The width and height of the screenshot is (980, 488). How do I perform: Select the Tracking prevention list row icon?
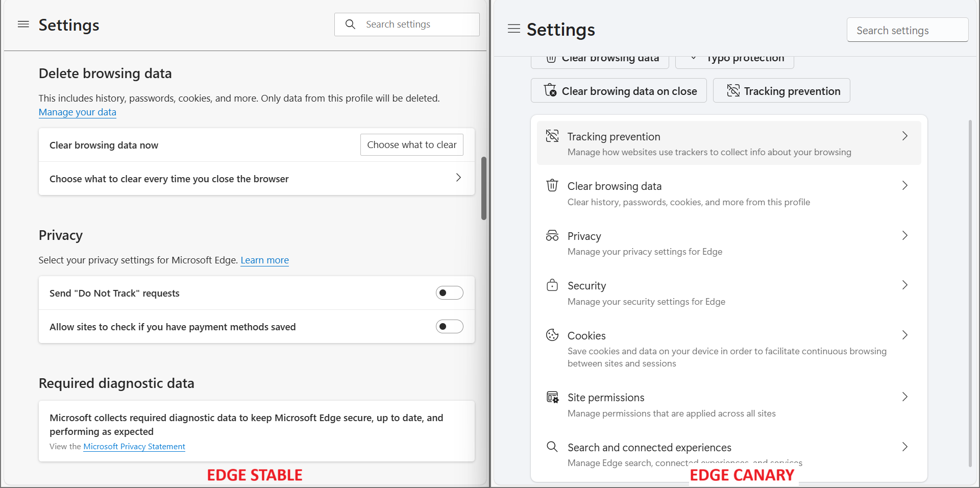click(552, 136)
